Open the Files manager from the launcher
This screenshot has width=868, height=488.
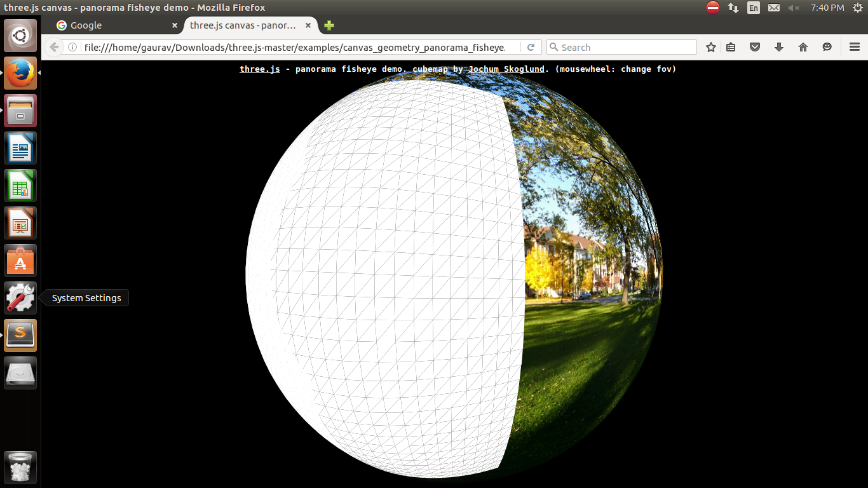20,111
